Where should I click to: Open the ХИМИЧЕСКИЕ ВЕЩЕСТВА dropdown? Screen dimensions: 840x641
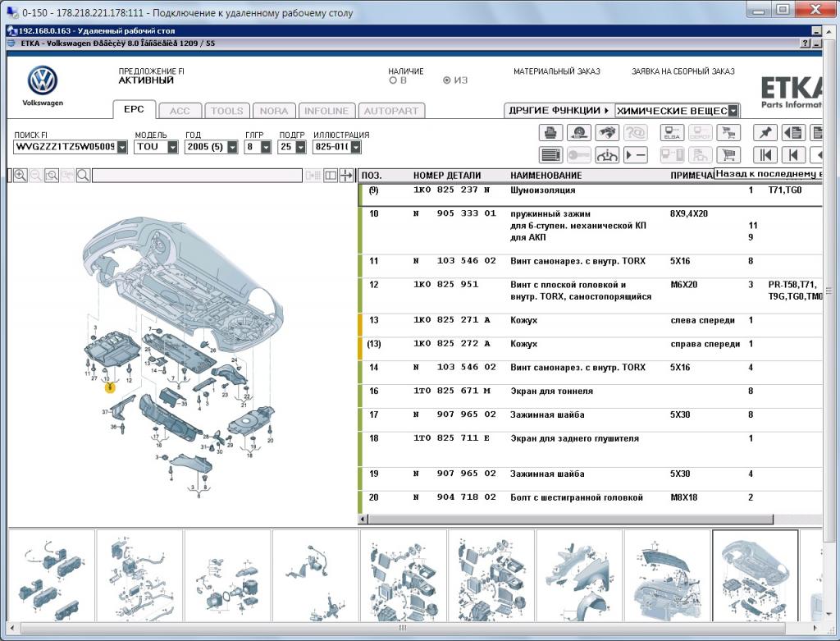[733, 111]
